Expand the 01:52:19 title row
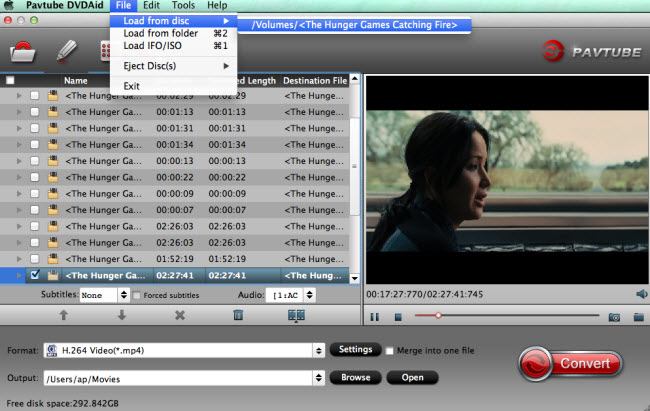 point(19,259)
